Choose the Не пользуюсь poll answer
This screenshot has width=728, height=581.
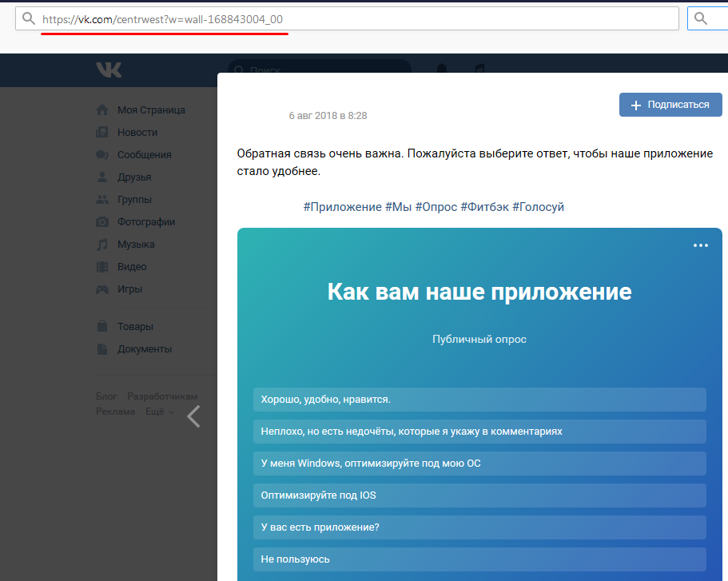[479, 559]
